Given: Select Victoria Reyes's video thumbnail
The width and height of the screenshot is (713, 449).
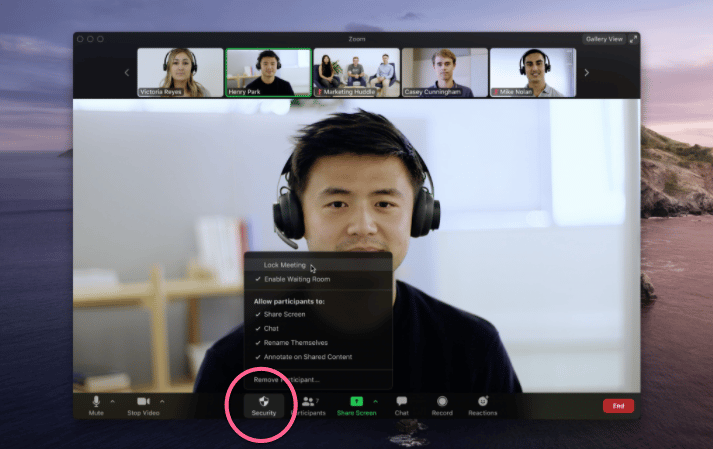Looking at the screenshot, I should coord(180,72).
